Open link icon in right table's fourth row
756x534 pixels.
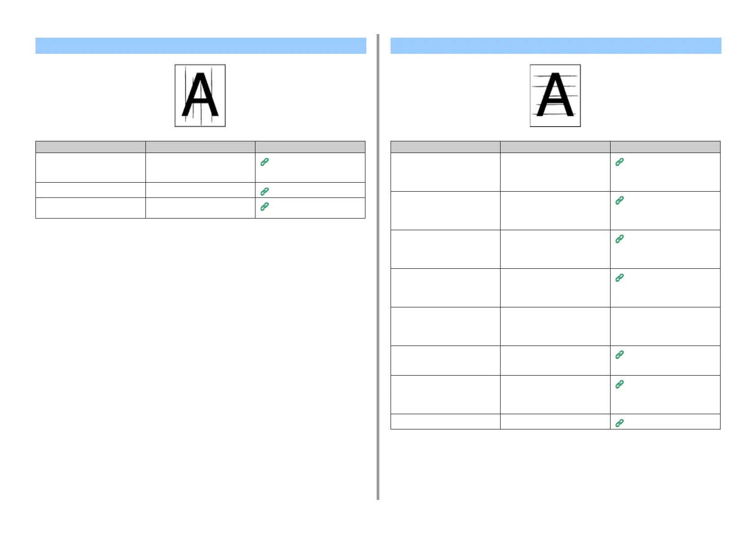(x=620, y=278)
